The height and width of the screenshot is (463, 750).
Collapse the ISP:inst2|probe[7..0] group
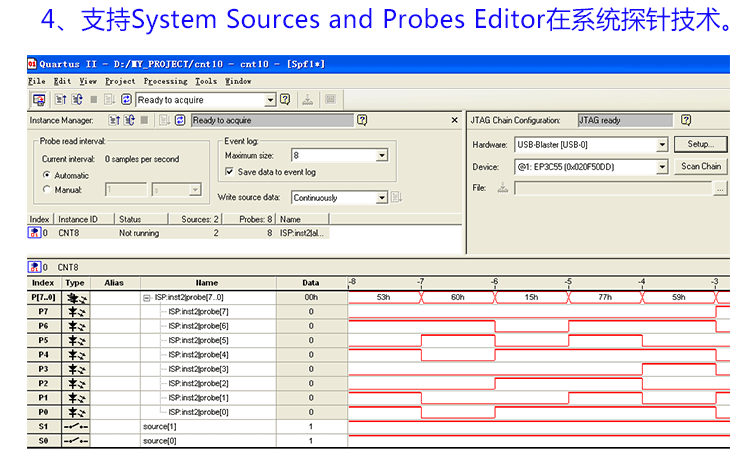pyautogui.click(x=146, y=298)
